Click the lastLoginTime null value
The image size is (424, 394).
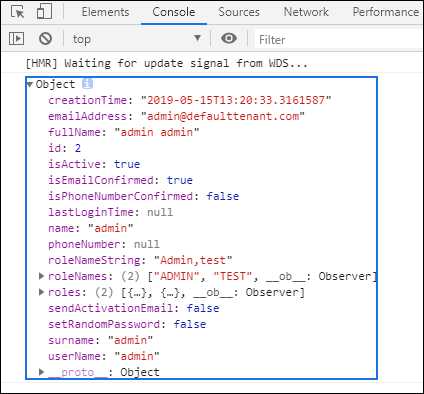[160, 212]
